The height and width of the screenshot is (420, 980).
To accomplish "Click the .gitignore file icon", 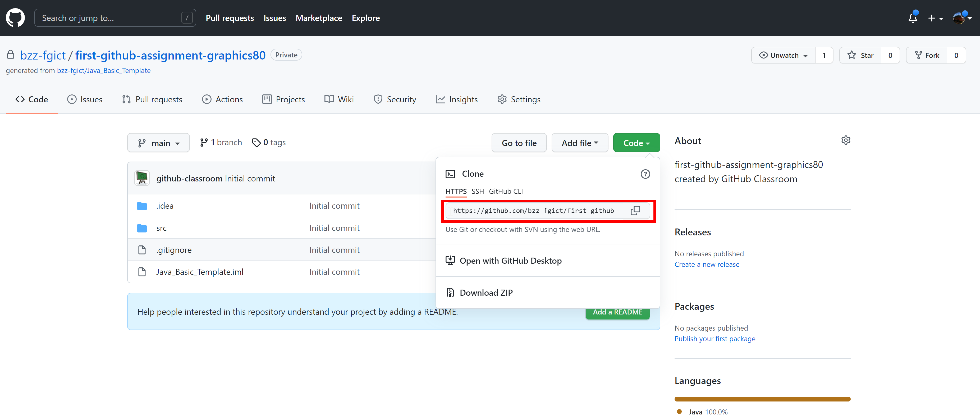I will 142,250.
